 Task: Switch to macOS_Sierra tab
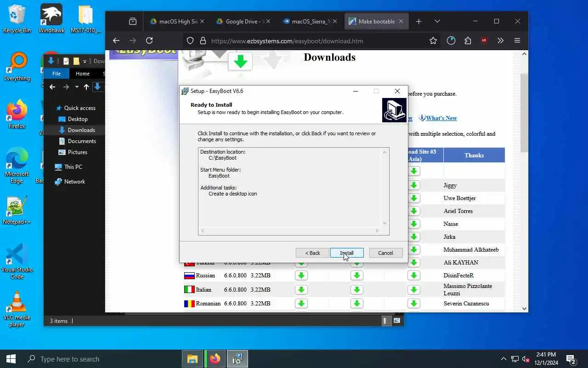309,21
